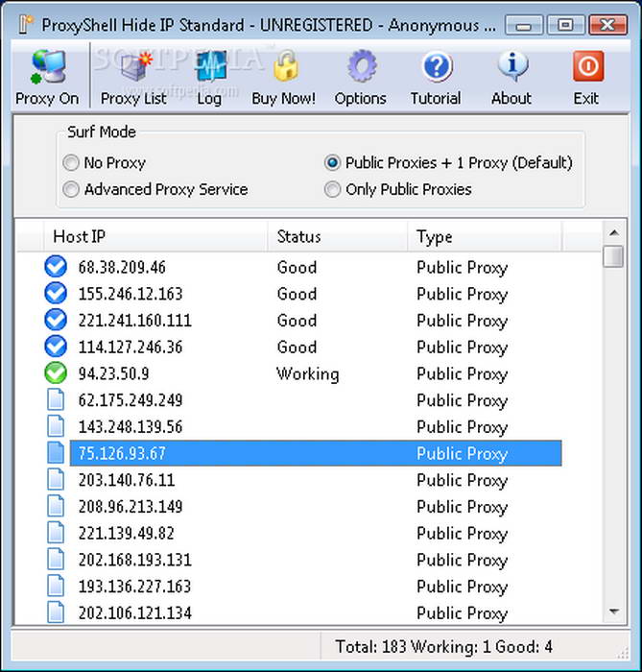Viewport: 642px width, 672px height.
Task: Click the scrollbar up arrow
Action: (x=614, y=232)
